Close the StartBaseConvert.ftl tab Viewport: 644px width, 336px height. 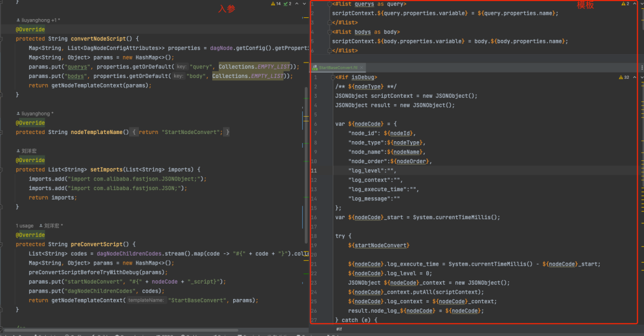point(361,68)
